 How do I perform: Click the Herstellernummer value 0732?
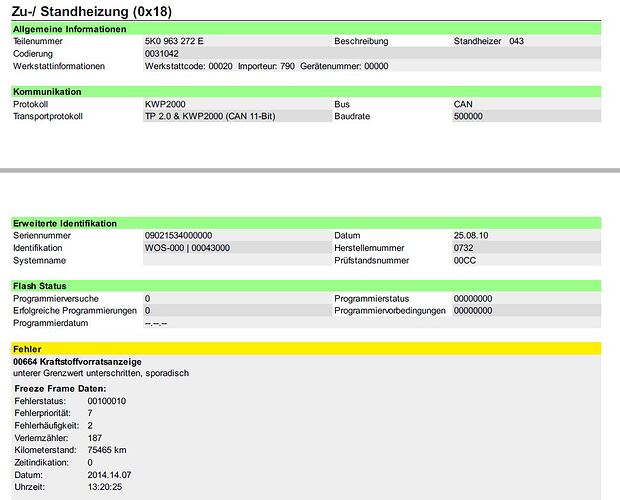pos(464,248)
